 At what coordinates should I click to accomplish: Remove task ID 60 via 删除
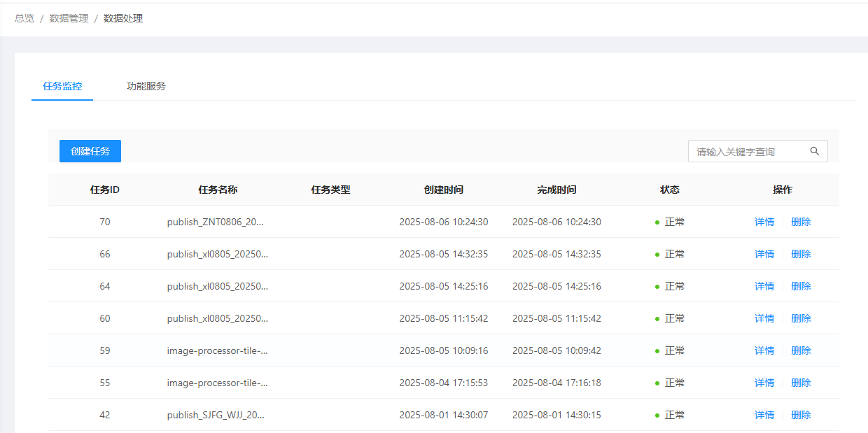[801, 318]
